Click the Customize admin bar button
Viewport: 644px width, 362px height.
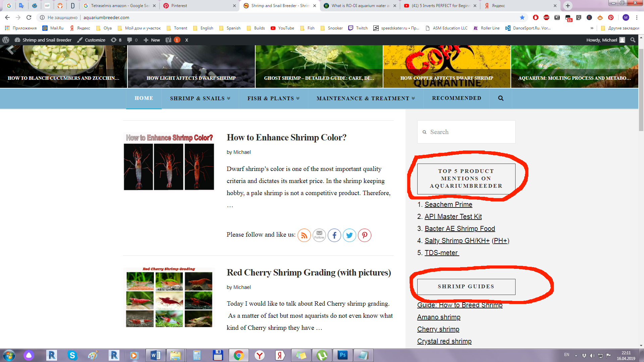(x=91, y=40)
